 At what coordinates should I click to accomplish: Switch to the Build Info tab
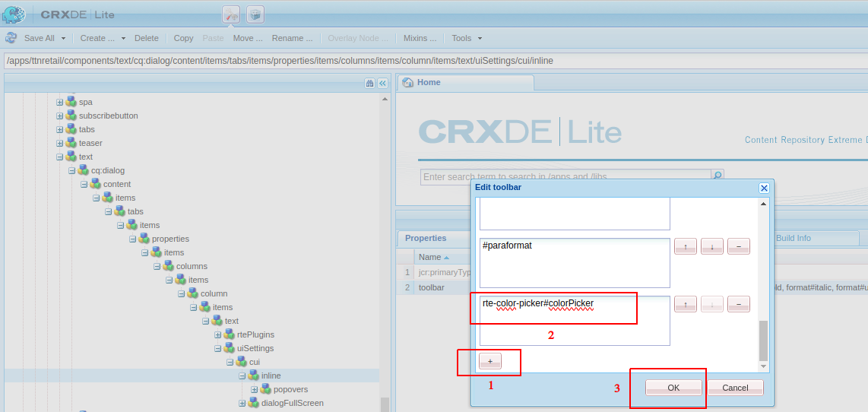[x=794, y=238]
